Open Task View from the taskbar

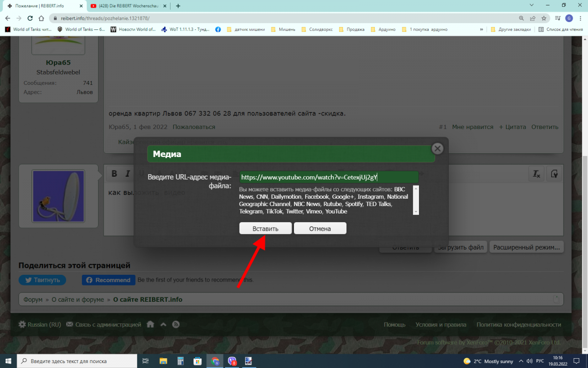pos(145,361)
